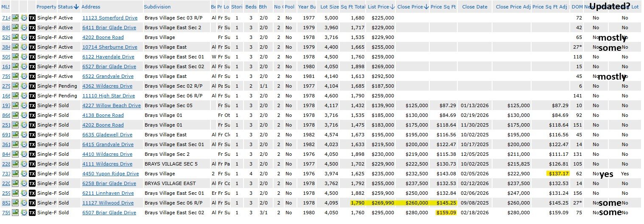Click TX icon for 6122 Havendale Drive
The image size is (644, 224).
pyautogui.click(x=32, y=57)
